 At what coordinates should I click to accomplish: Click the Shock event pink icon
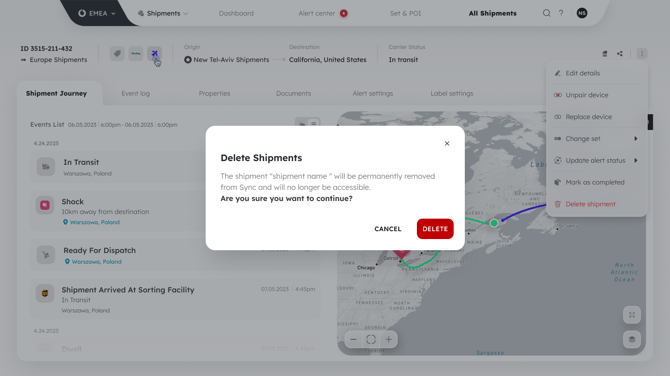point(45,205)
